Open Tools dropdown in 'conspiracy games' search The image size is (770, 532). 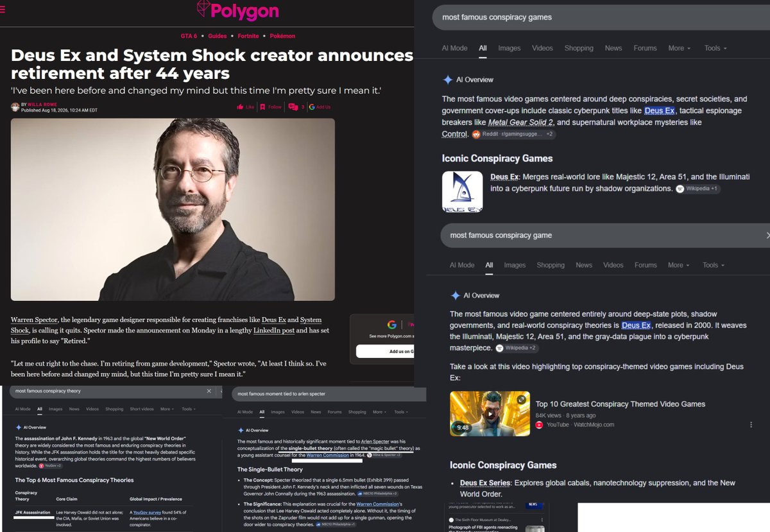click(715, 48)
